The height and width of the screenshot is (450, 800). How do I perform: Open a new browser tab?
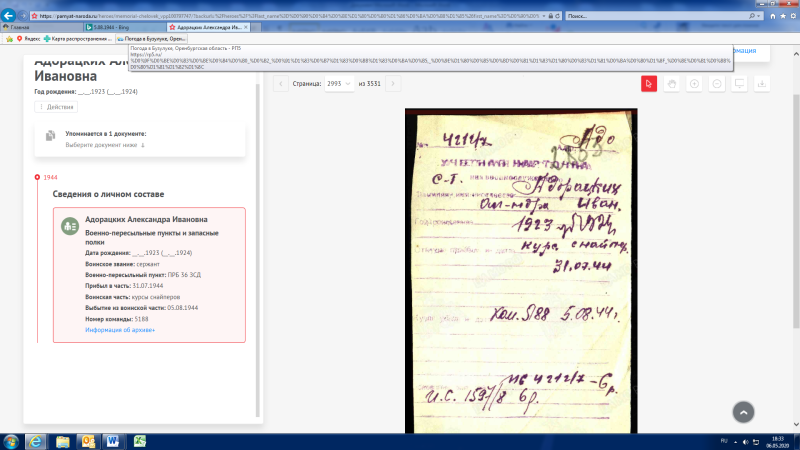coord(256,27)
